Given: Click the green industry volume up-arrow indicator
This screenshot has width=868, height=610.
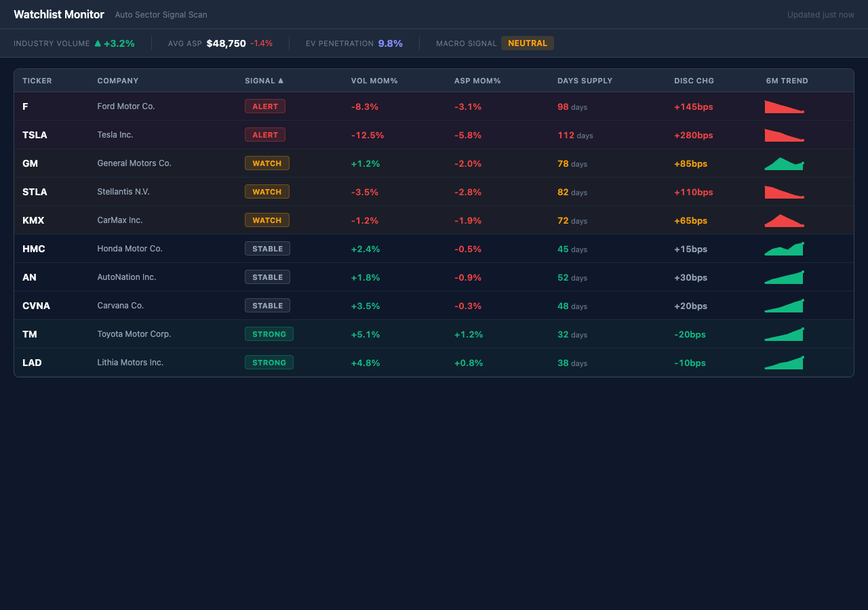Looking at the screenshot, I should tap(98, 43).
